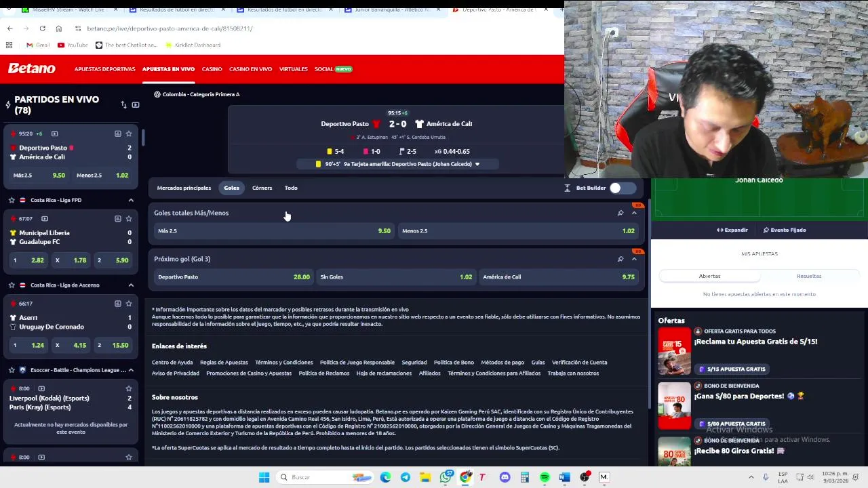Star the Costa Rica - Liga FPD league
This screenshot has height=488, width=868.
tap(12, 200)
